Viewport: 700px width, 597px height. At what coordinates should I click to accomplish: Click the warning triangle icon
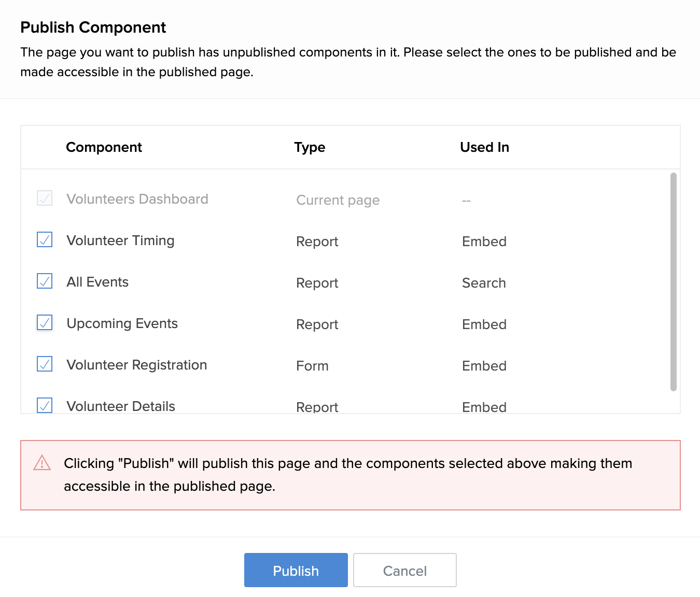coord(42,463)
